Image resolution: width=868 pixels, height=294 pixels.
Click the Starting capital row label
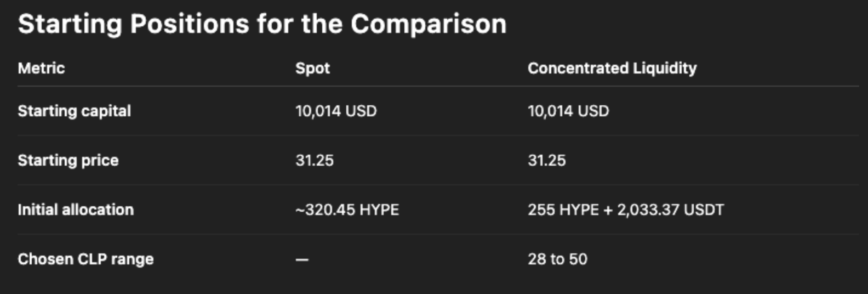pyautogui.click(x=74, y=111)
